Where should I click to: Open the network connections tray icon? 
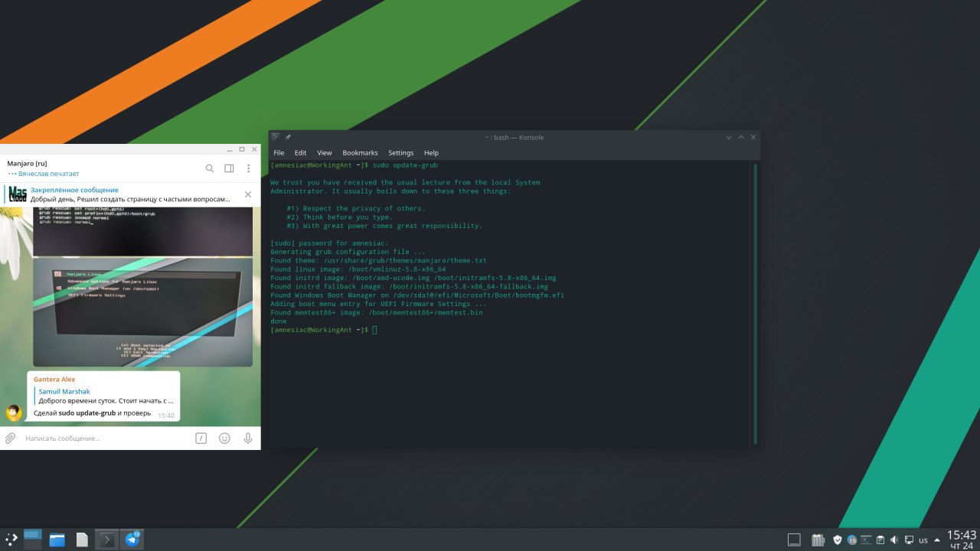[908, 540]
